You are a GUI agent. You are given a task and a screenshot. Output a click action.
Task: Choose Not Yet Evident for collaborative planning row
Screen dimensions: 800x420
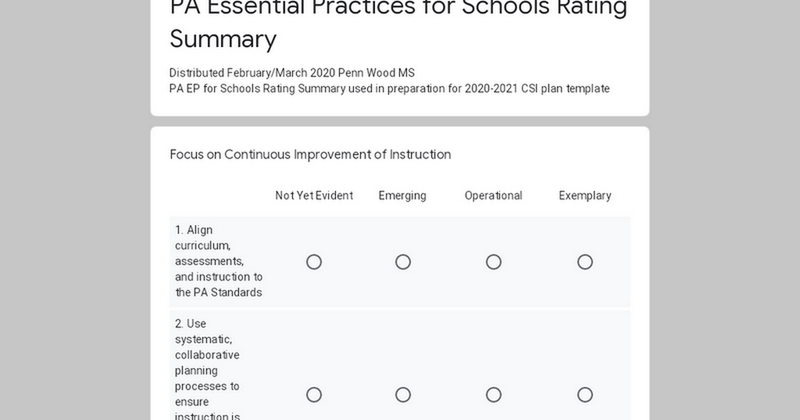point(314,395)
